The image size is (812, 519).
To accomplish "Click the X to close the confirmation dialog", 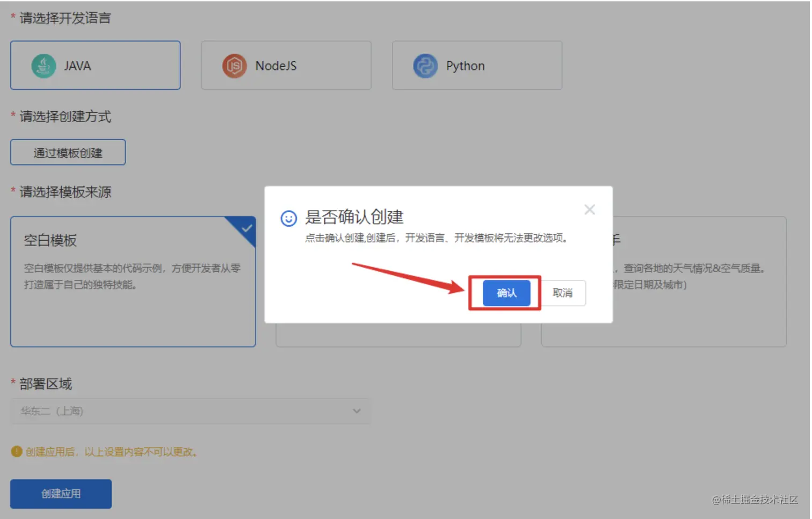I will (x=589, y=210).
